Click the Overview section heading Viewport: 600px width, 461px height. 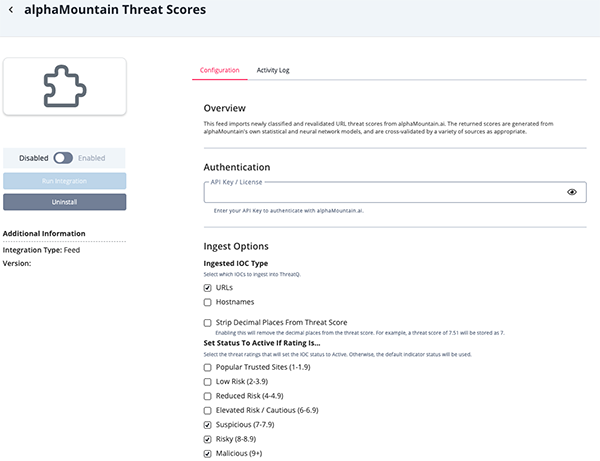[x=224, y=108]
